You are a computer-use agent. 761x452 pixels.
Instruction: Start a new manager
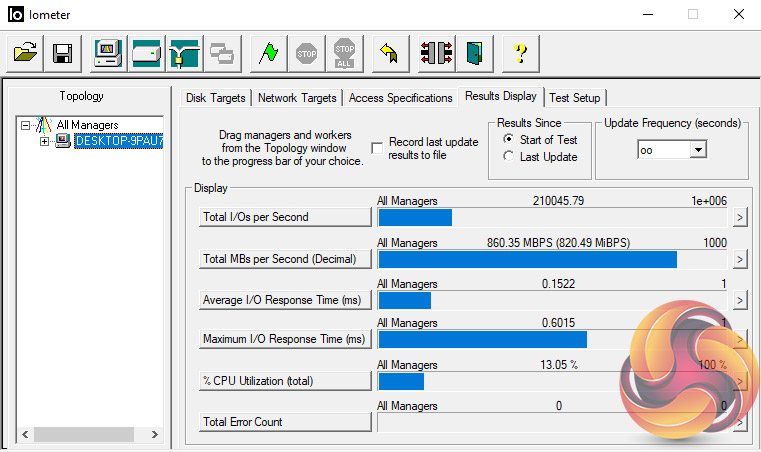(x=108, y=53)
